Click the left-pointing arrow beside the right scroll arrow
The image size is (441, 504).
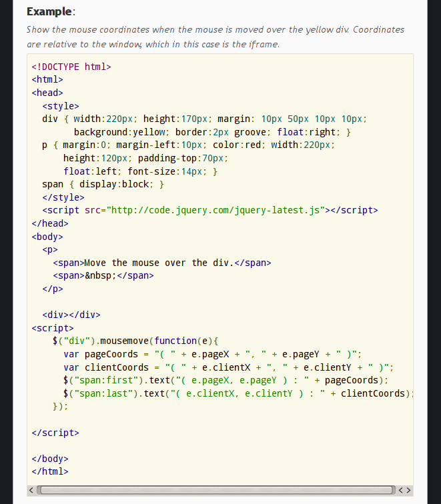point(401,490)
